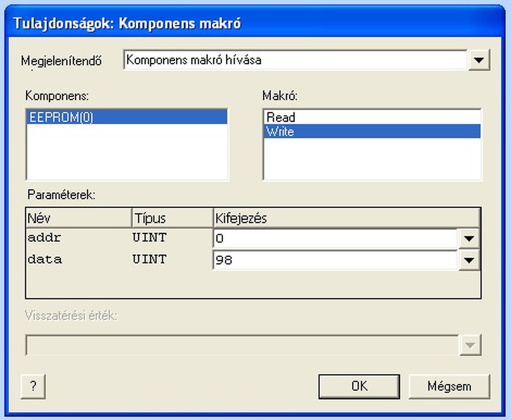Click the Komponens makró hívása text field
Screen dimensions: 511x420
pyautogui.click(x=295, y=60)
